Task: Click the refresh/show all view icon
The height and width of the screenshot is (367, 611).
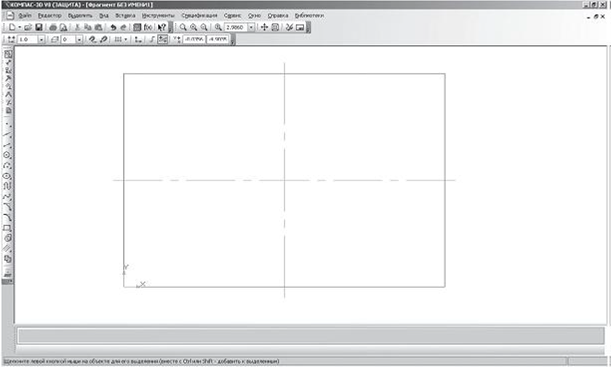Action: point(275,27)
